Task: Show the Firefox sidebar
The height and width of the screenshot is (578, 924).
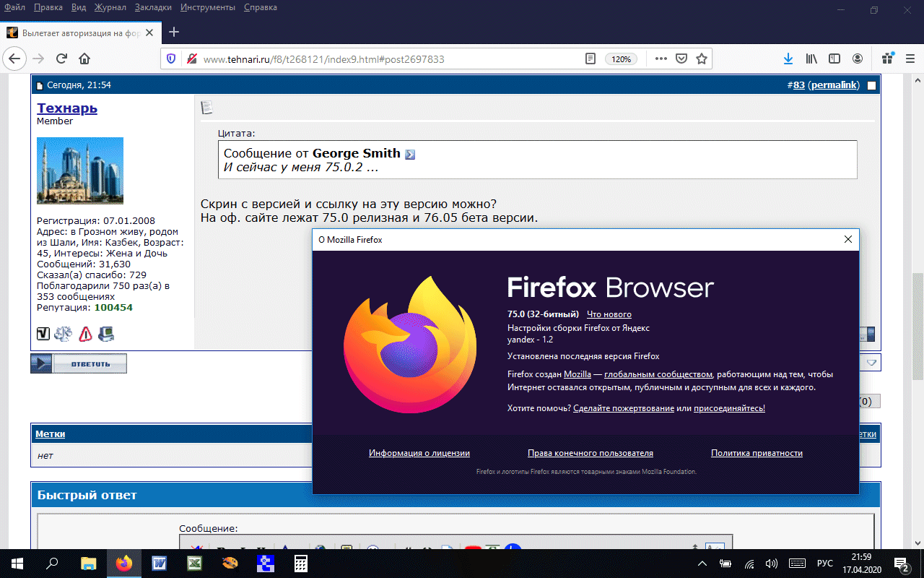Action: [834, 59]
